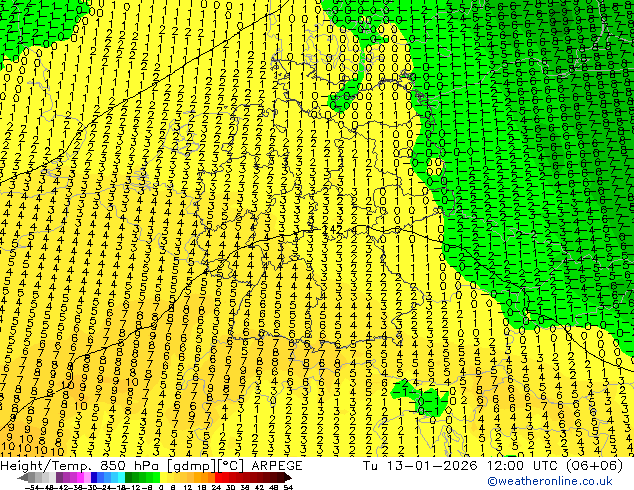Click the gray left arrow end of legend

point(23,478)
